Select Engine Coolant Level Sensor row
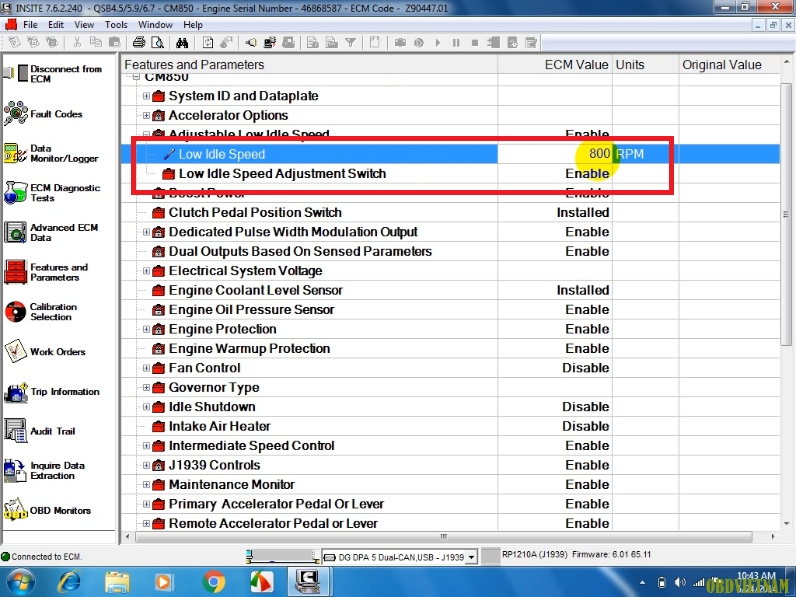Screen dimensions: 796x597 tap(450, 290)
